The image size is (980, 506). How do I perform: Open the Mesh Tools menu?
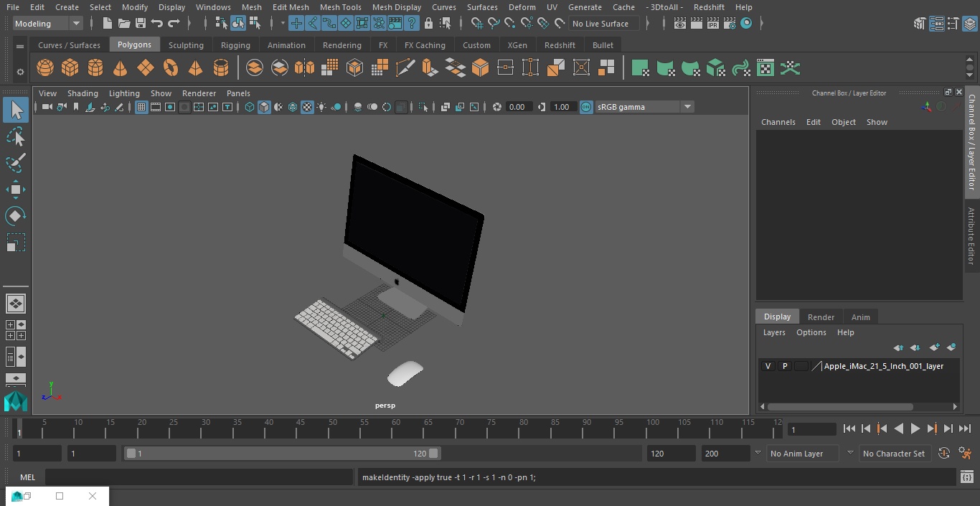(340, 7)
